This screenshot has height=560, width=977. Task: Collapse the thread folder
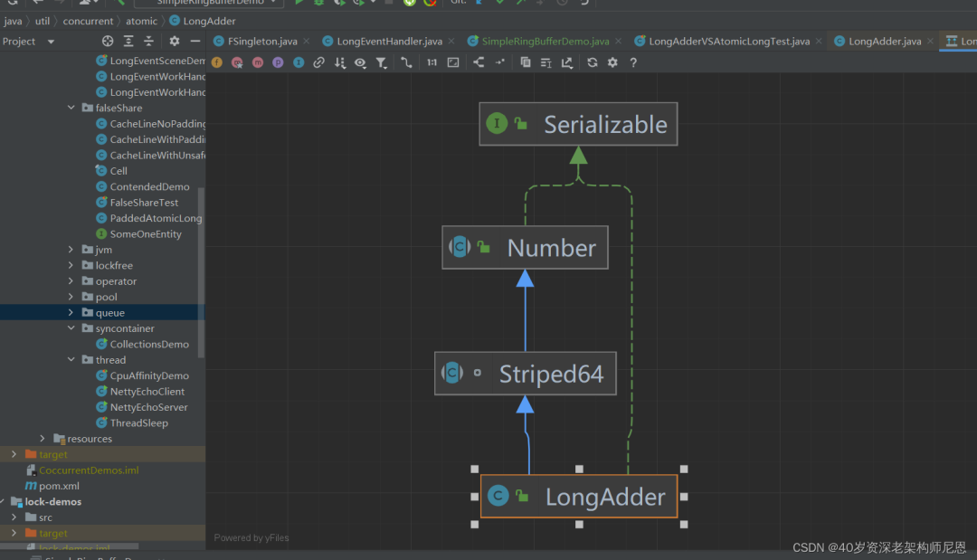[71, 359]
